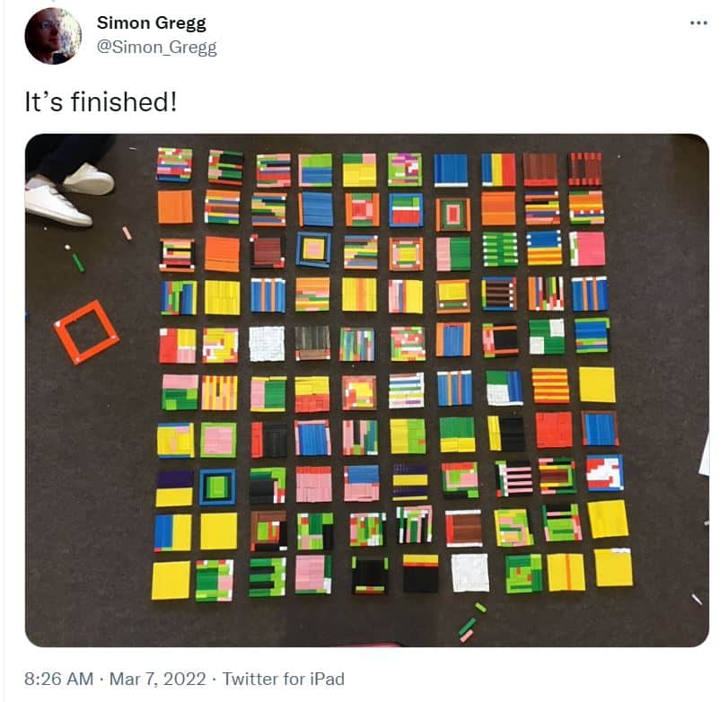Open the three-dot more options menu
Screen dimensions: 728x702
(698, 22)
